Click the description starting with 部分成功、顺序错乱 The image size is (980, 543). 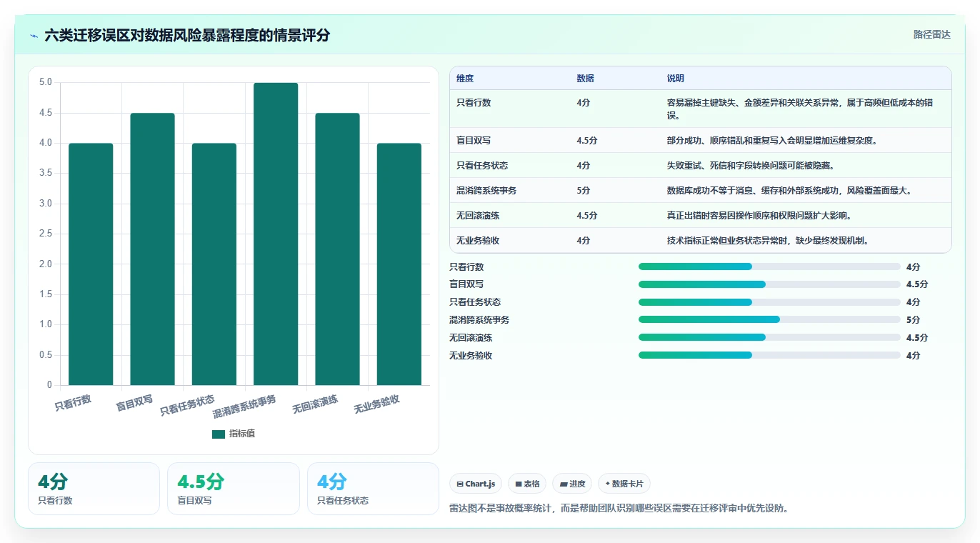coord(772,140)
